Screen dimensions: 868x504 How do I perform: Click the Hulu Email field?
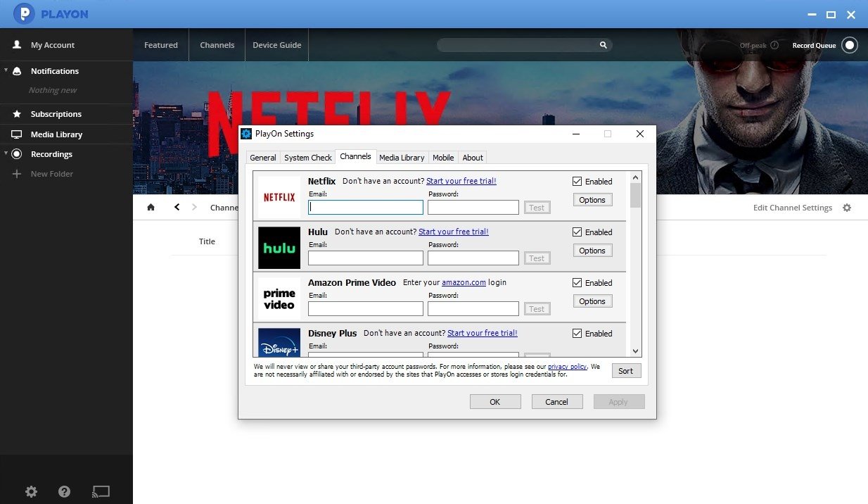pos(366,258)
